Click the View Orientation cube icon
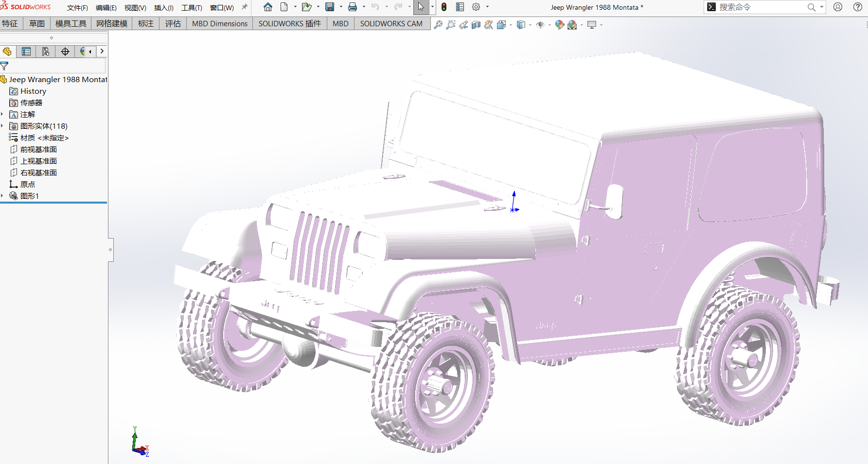 [x=501, y=25]
